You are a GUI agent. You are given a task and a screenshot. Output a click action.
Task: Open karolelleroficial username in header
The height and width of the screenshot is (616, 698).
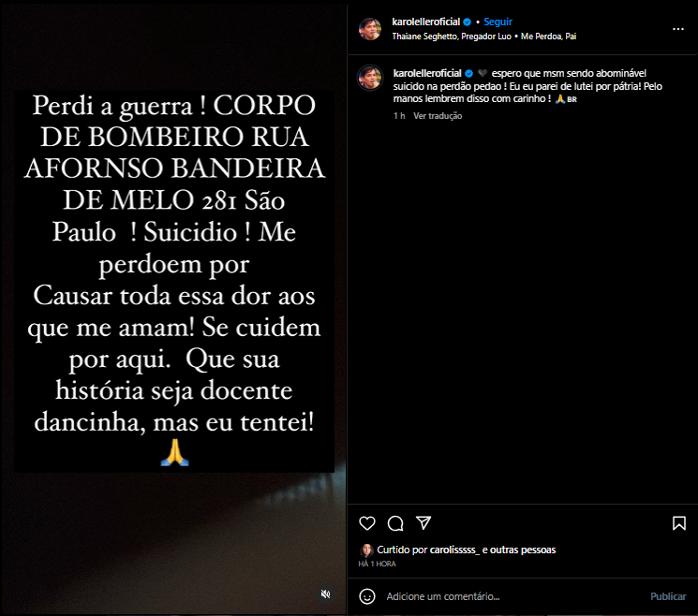point(425,22)
